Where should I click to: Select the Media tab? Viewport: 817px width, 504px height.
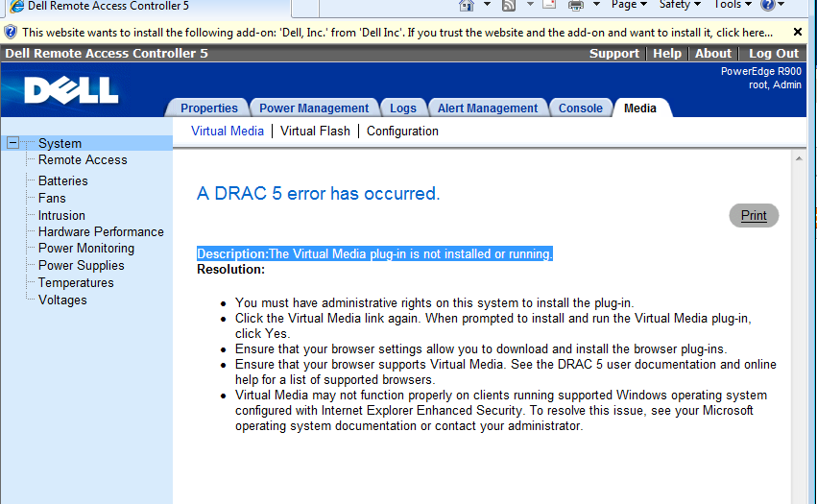point(639,108)
